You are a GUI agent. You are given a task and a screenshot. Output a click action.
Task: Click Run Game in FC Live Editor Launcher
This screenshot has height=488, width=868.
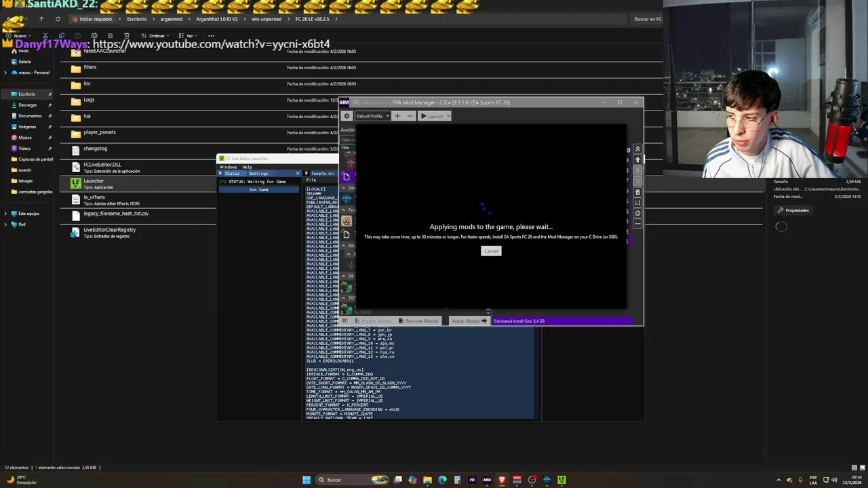pos(258,190)
